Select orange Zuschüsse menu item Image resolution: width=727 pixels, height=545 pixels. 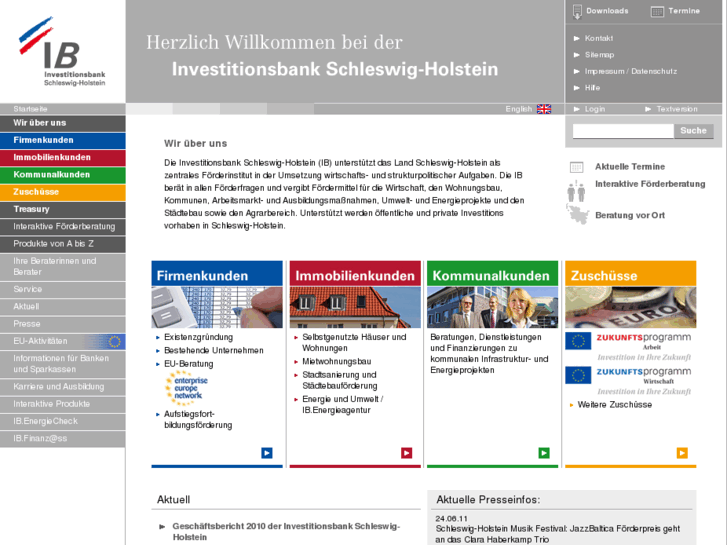click(x=63, y=192)
